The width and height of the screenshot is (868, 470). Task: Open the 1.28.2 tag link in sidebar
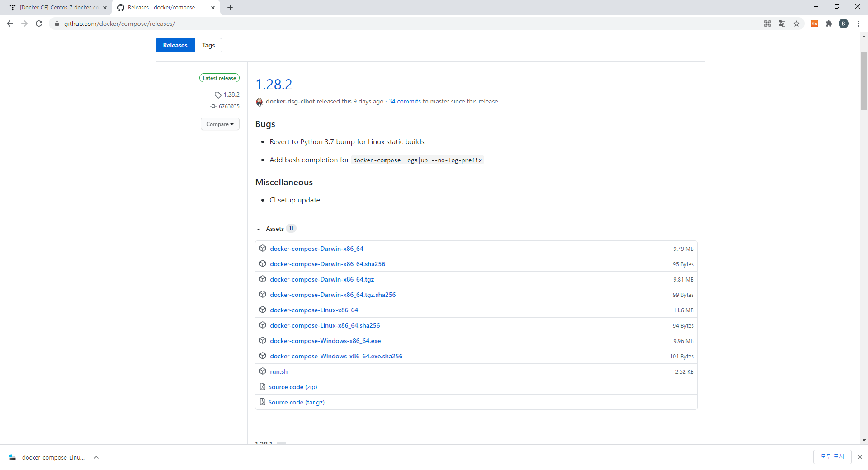click(231, 94)
